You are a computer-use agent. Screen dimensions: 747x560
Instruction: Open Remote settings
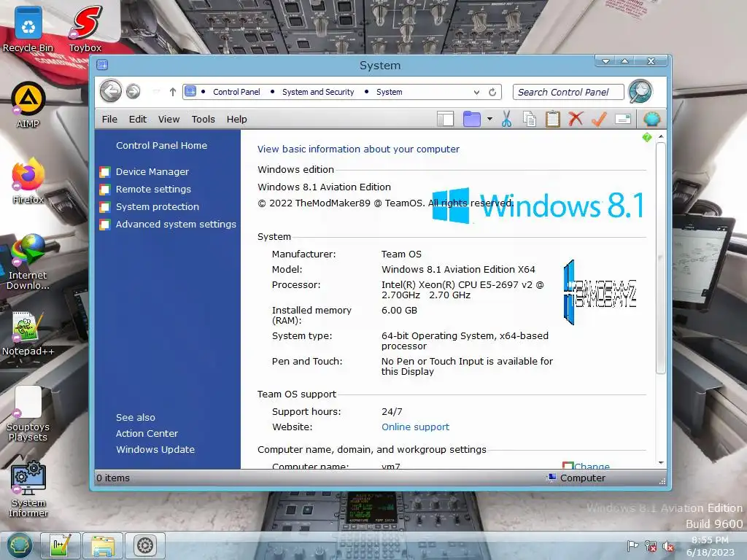[153, 189]
